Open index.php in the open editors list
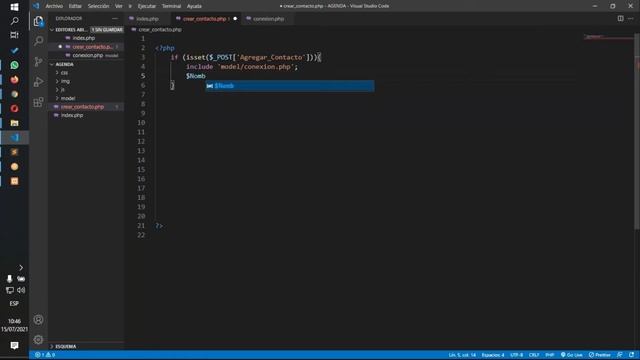The width and height of the screenshot is (640, 360). [x=84, y=38]
